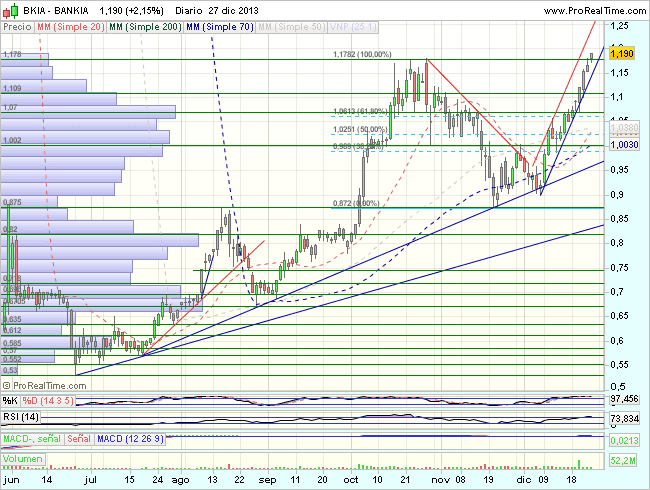The height and width of the screenshot is (490, 650).
Task: Click the 0,75 price axis label
Action: pyautogui.click(x=619, y=268)
